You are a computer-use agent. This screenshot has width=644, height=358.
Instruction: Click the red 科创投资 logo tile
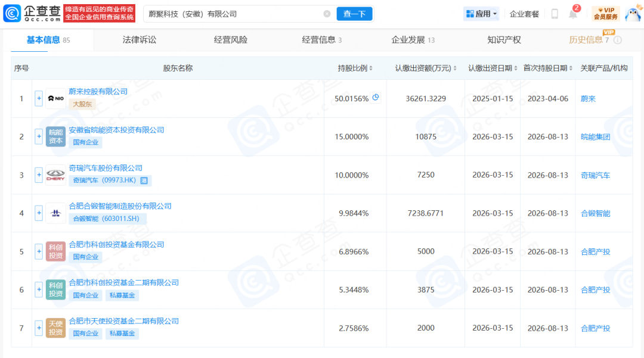click(55, 251)
